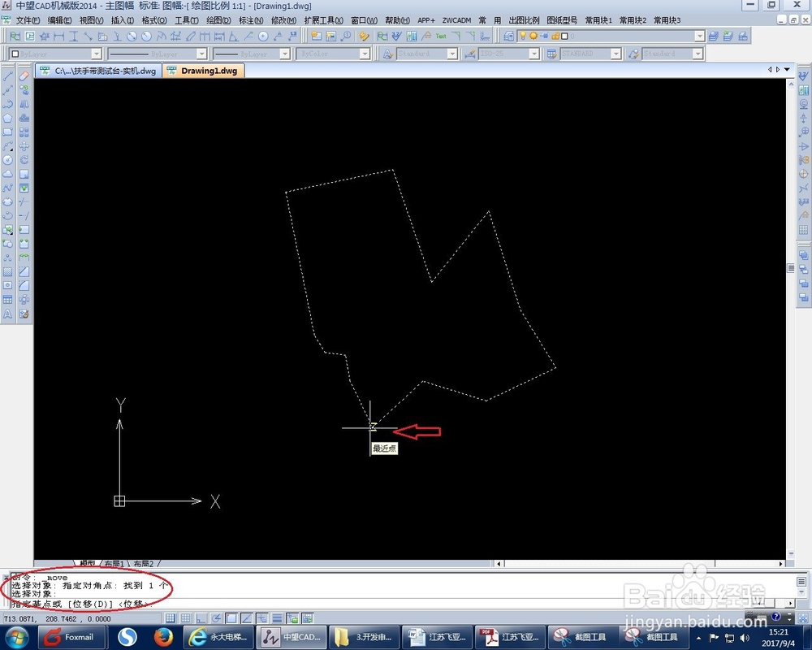Select the Revision Cloud tool
The width and height of the screenshot is (812, 650).
[8, 174]
